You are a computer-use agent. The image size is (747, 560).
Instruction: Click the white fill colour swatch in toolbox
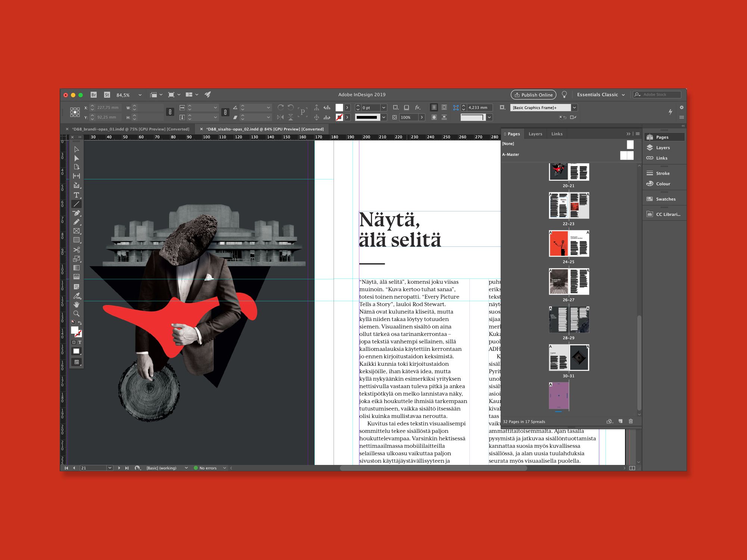coord(75,330)
